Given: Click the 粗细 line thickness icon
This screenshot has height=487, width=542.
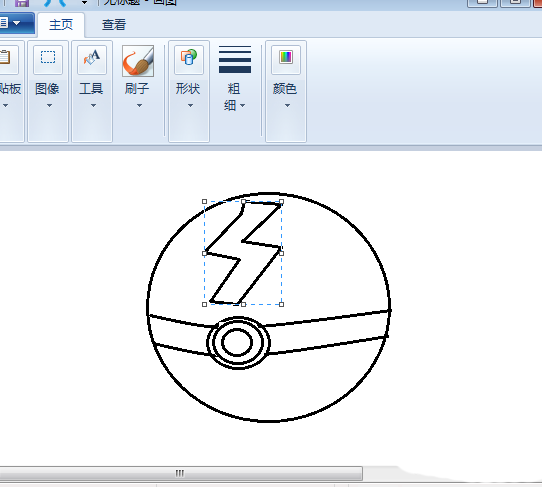Looking at the screenshot, I should [235, 59].
